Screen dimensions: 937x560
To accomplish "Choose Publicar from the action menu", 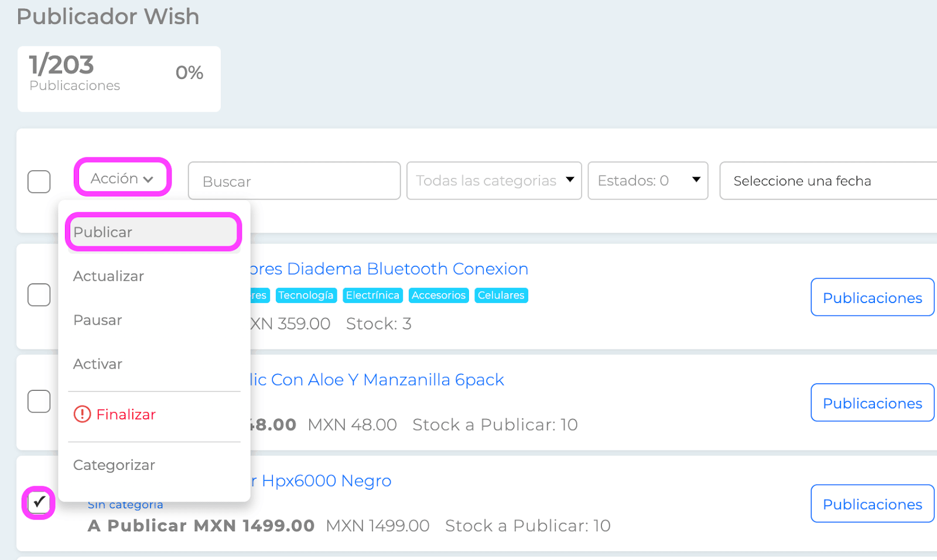I will coord(153,232).
